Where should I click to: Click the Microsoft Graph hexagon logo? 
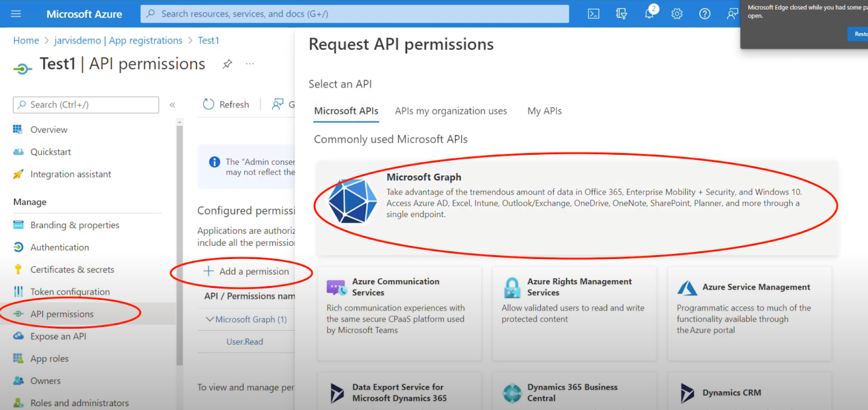point(352,201)
